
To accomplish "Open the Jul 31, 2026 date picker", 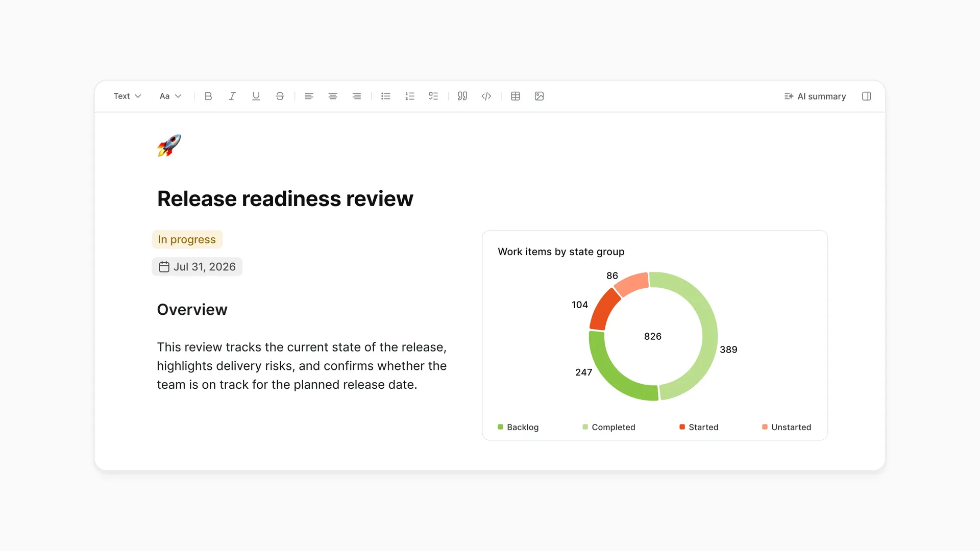I will (x=197, y=267).
